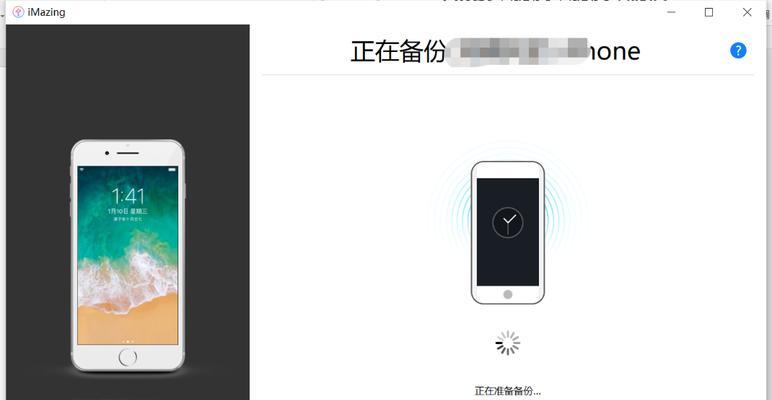Click the "正在准备备份..." status text

point(508,391)
